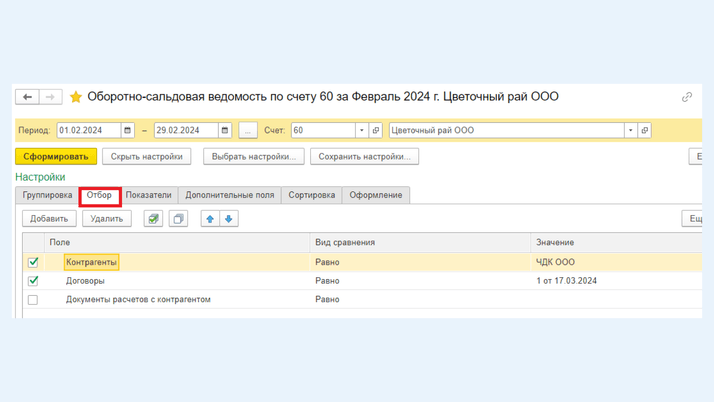Toggle the favorite star icon

tap(76, 97)
